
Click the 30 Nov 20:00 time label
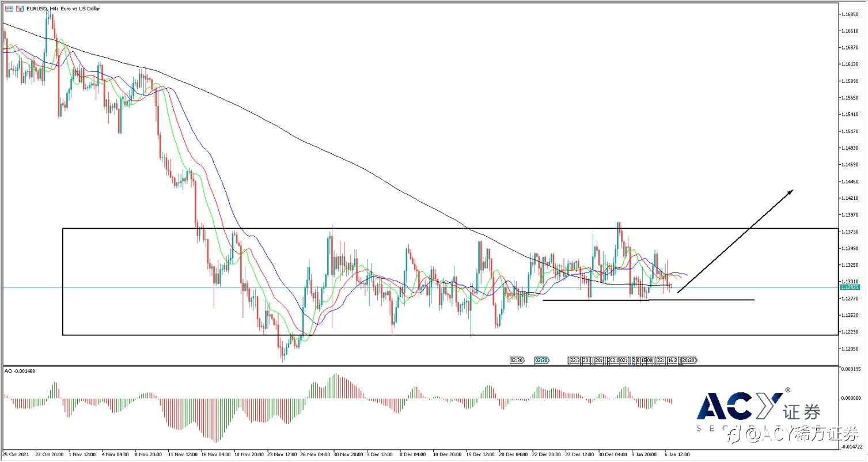[347, 455]
